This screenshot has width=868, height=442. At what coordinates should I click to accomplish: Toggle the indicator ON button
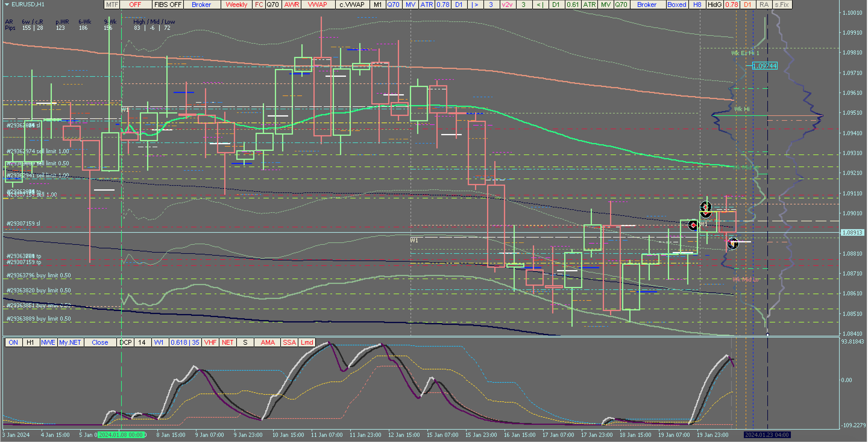(14, 342)
